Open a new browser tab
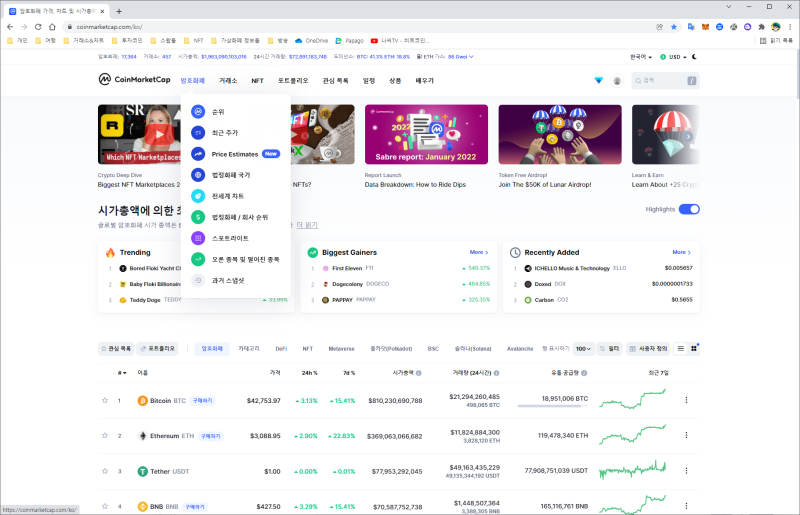 [x=119, y=11]
